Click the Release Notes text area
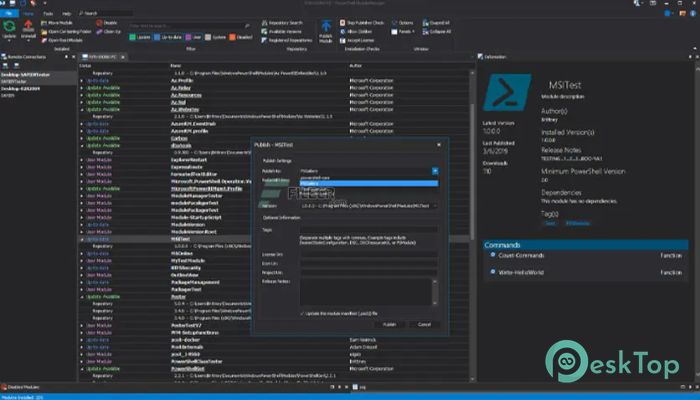 pos(366,292)
